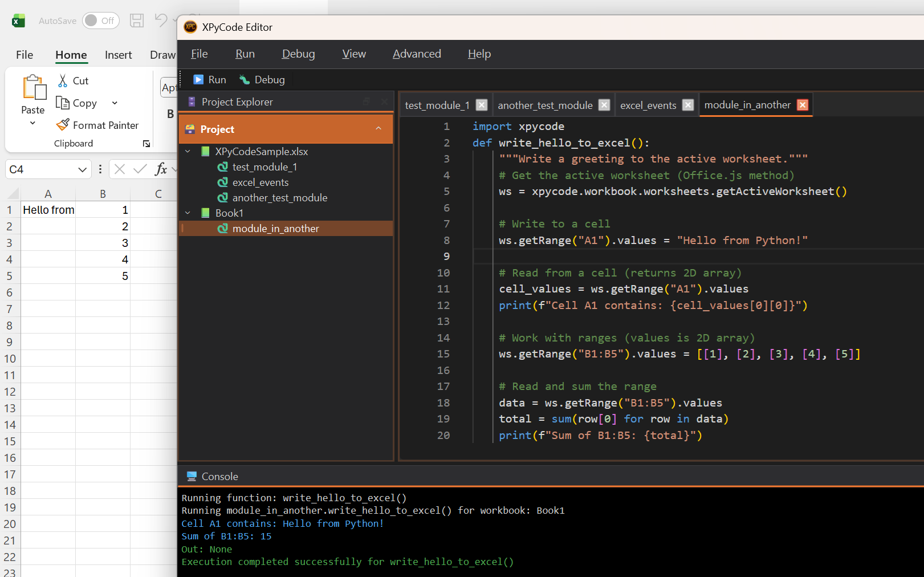924x577 pixels.
Task: Select excel_events in Project Explorer
Action: coord(260,182)
